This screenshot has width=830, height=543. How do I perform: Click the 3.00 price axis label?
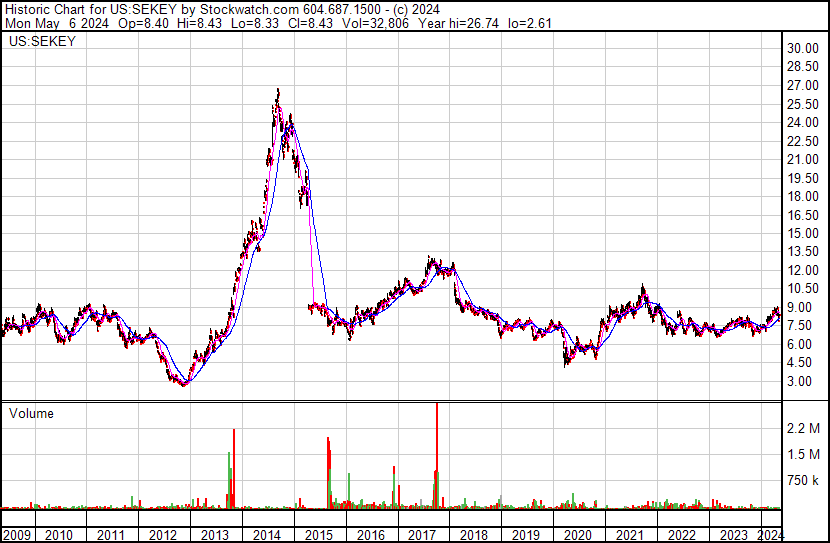click(x=800, y=381)
